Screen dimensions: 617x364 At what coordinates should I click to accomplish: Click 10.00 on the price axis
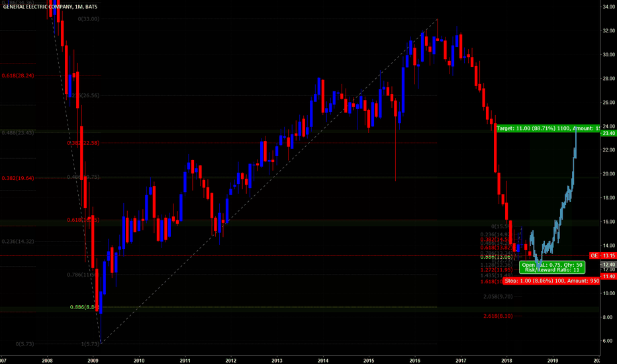[609, 293]
